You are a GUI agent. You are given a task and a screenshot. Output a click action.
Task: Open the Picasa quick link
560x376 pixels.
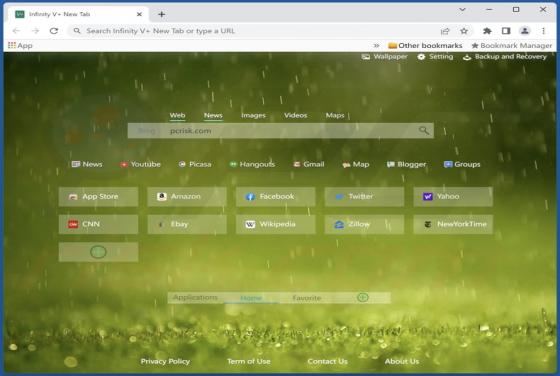coord(195,164)
